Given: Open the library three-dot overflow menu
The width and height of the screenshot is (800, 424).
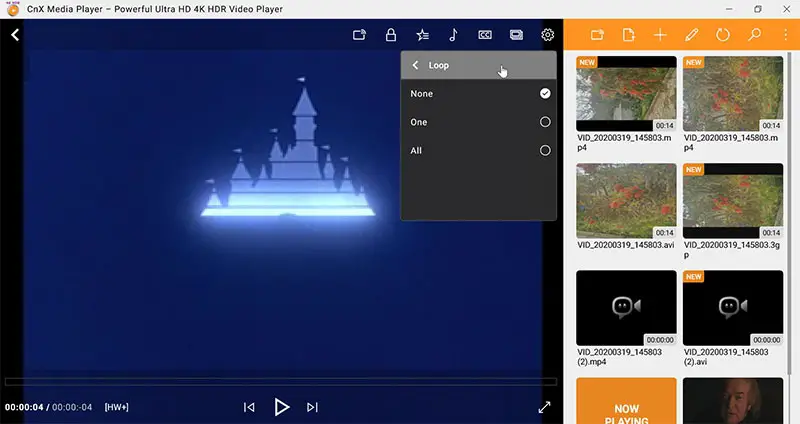Looking at the screenshot, I should [x=785, y=35].
